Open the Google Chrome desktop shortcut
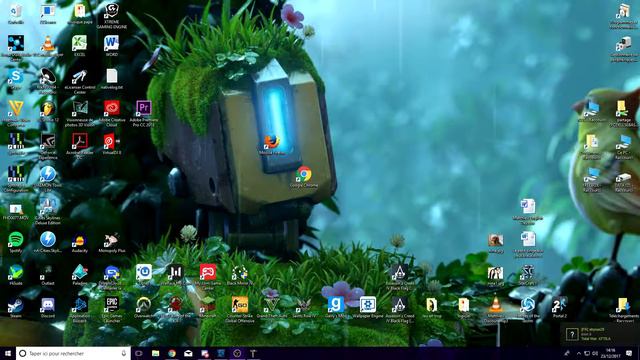Screen dimensions: 640x360 point(304,177)
